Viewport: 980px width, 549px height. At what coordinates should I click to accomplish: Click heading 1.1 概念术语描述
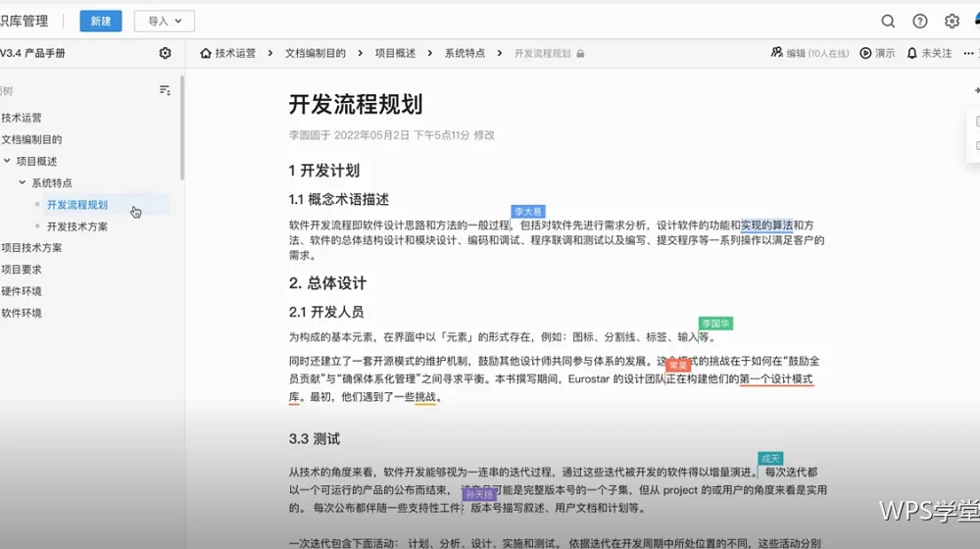tap(339, 199)
